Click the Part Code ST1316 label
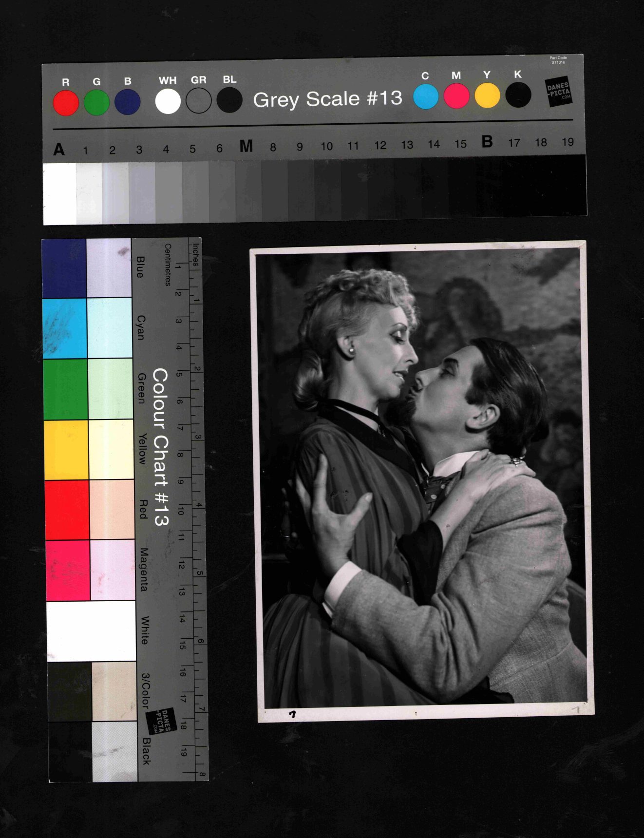The height and width of the screenshot is (838, 644). tap(558, 60)
